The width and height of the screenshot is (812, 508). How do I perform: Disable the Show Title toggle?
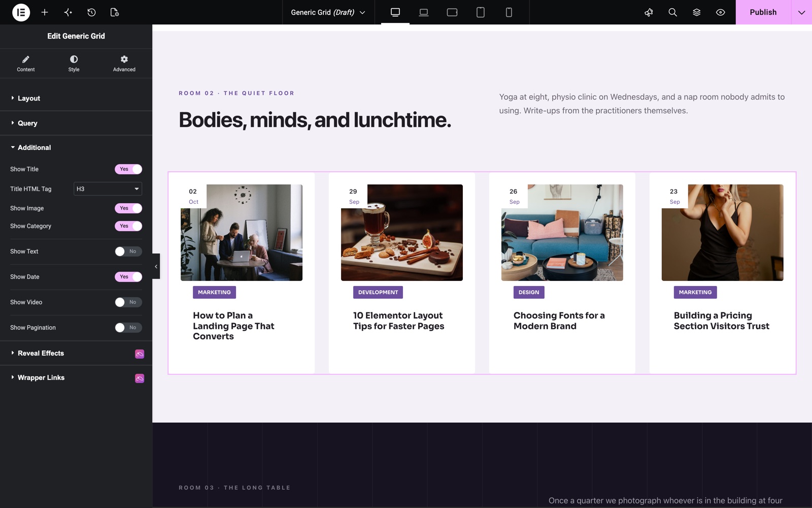point(128,169)
